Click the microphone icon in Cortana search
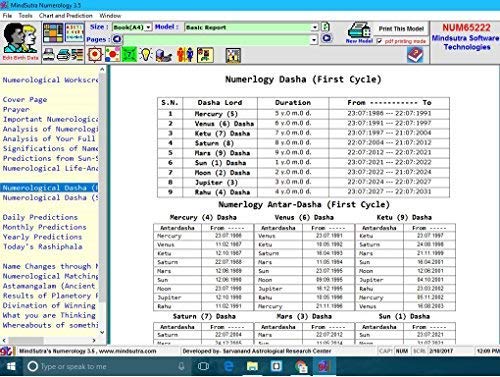Viewport: 500px width, 377px height. 181,366
